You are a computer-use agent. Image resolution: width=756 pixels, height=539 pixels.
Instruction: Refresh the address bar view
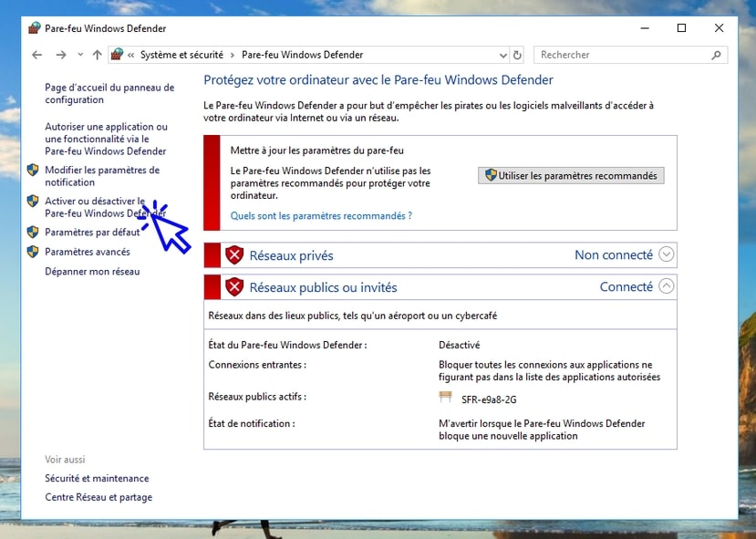click(x=517, y=55)
